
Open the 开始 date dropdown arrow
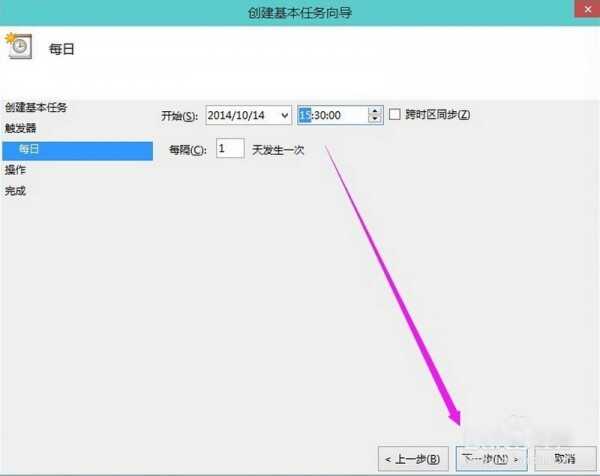[x=284, y=116]
